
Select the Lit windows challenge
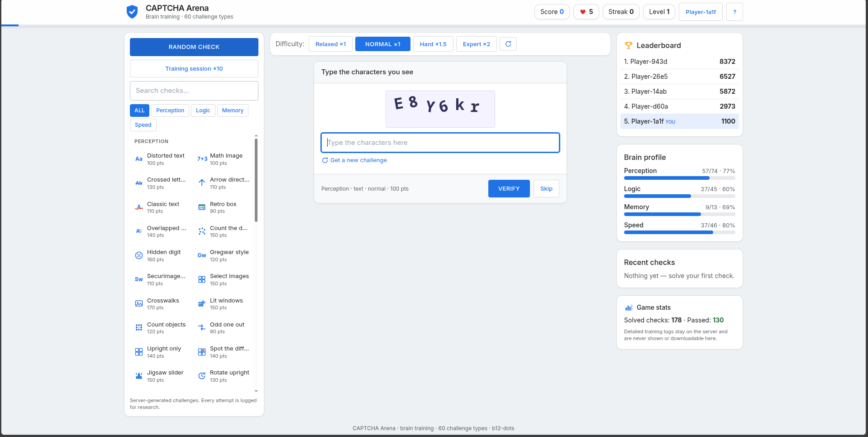tap(224, 304)
